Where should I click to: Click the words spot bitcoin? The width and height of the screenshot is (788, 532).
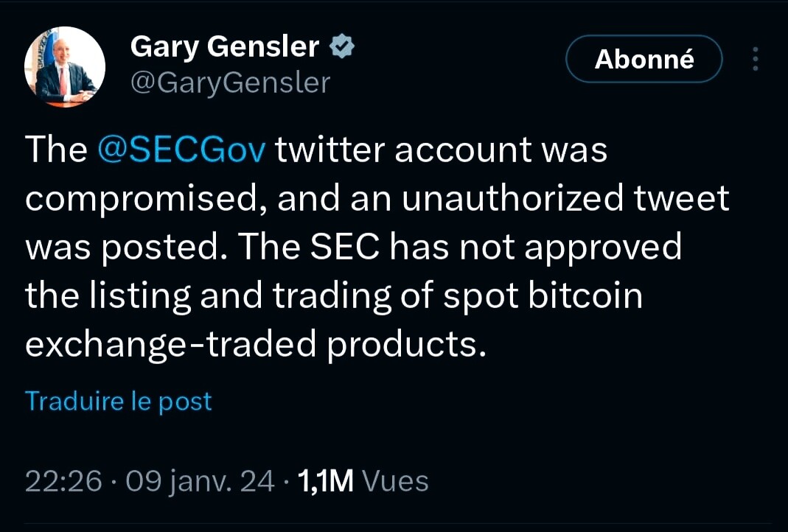point(543,296)
